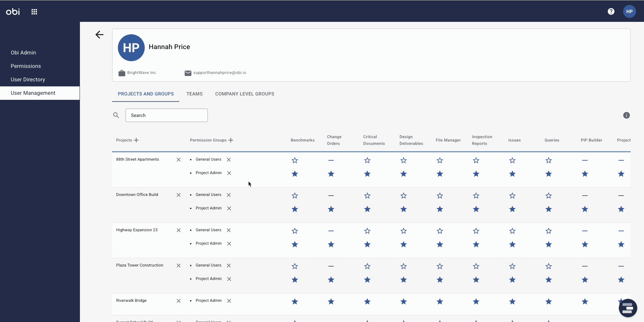Add a group with Permission Groups plus icon
Image resolution: width=644 pixels, height=322 pixels.
[x=231, y=140]
